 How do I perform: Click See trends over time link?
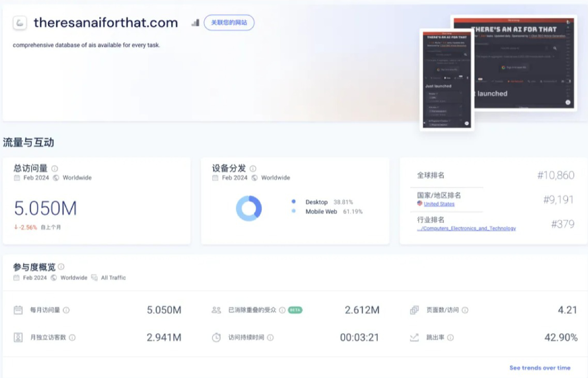point(540,368)
